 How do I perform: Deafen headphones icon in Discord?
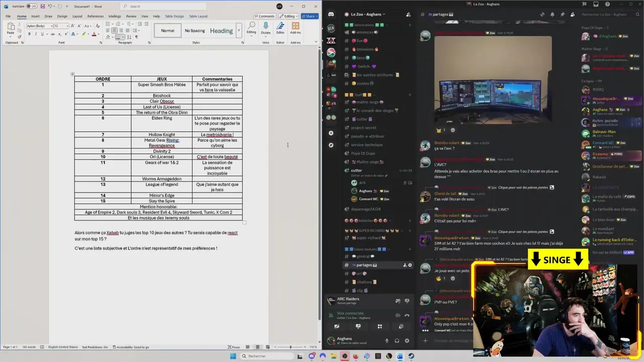click(397, 340)
